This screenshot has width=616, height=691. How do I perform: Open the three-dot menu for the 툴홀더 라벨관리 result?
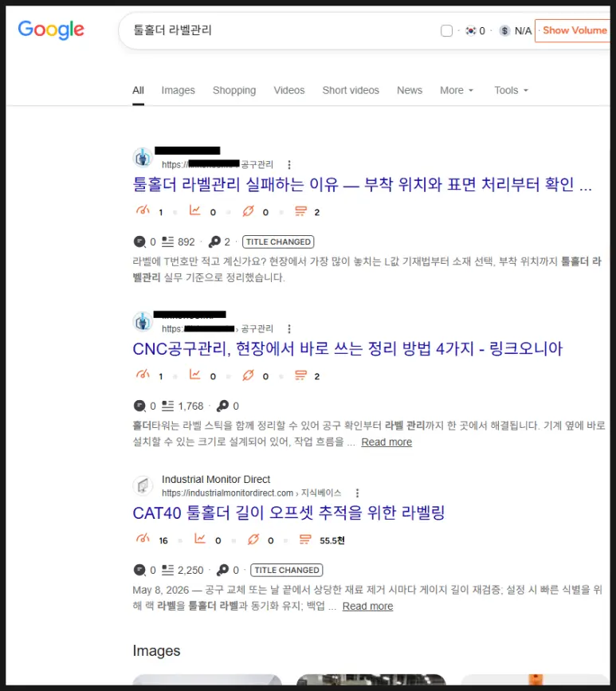click(x=289, y=165)
